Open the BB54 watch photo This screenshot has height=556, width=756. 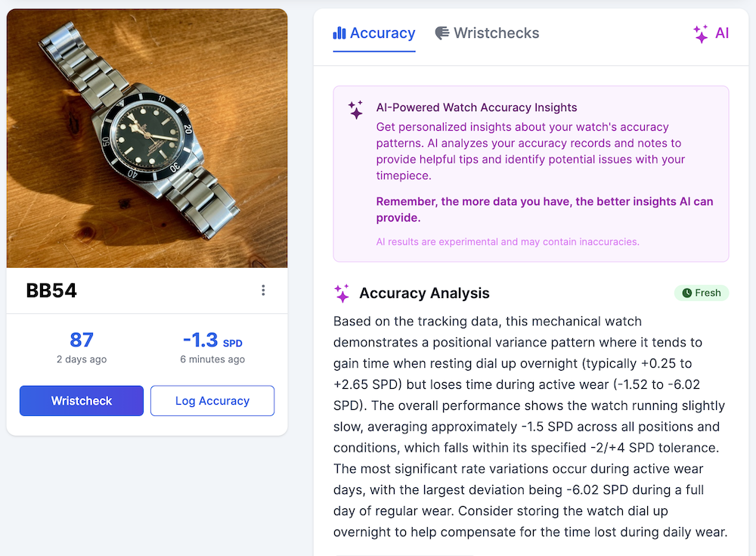147,137
